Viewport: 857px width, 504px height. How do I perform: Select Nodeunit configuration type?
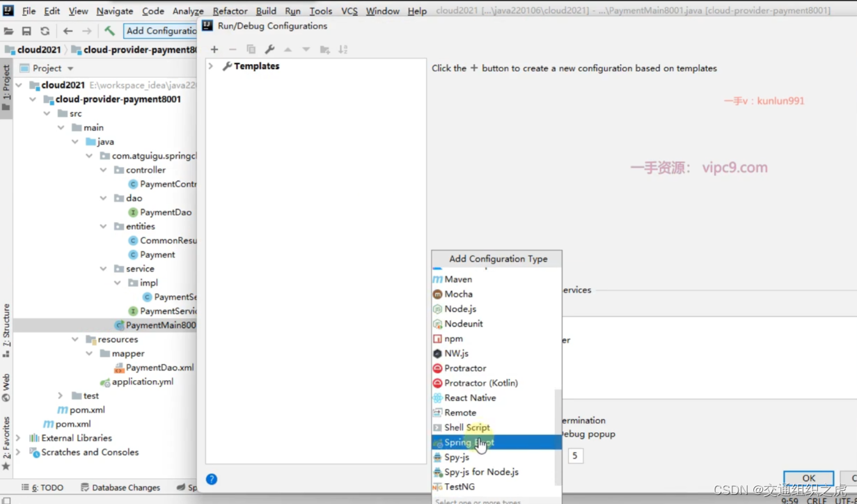pos(496,324)
